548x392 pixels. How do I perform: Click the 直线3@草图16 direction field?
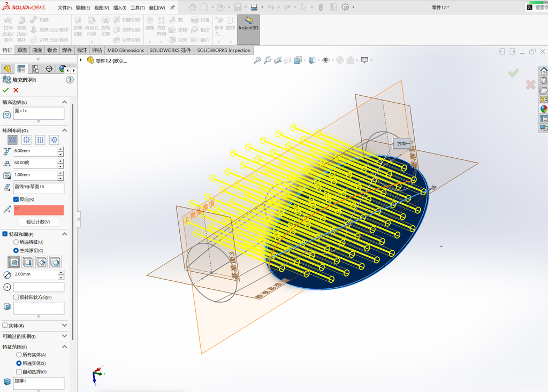click(39, 188)
